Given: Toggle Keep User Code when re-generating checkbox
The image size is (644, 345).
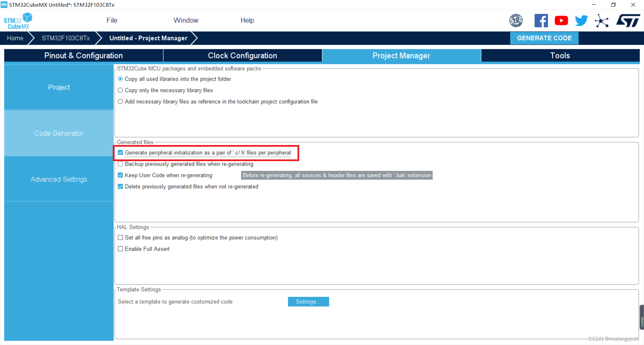Looking at the screenshot, I should [x=120, y=175].
